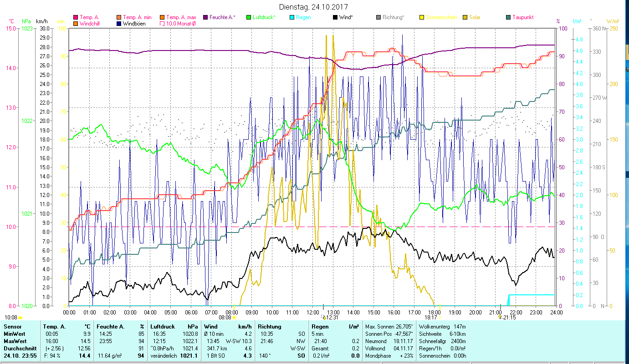The height and width of the screenshot is (364, 629).
Task: Click the sunset sun icon at 18:17
Action: pyautogui.click(x=440, y=317)
